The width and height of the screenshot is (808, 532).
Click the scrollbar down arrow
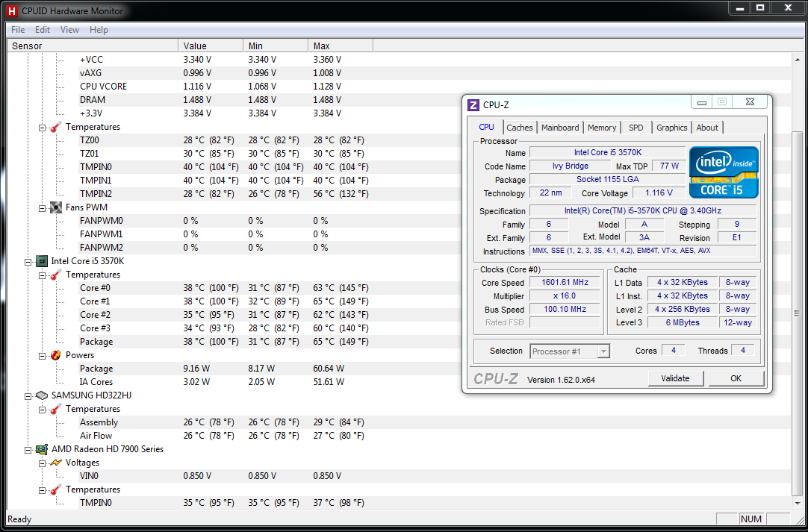798,504
